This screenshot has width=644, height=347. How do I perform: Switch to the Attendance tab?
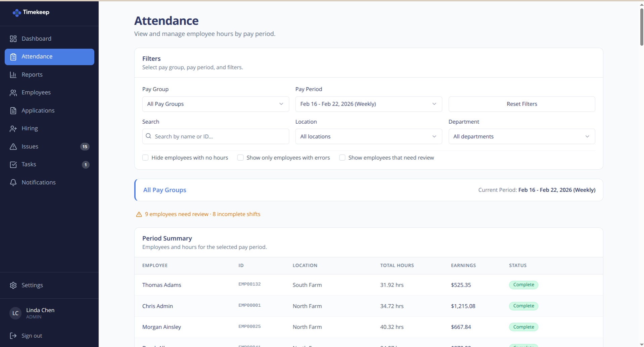37,56
